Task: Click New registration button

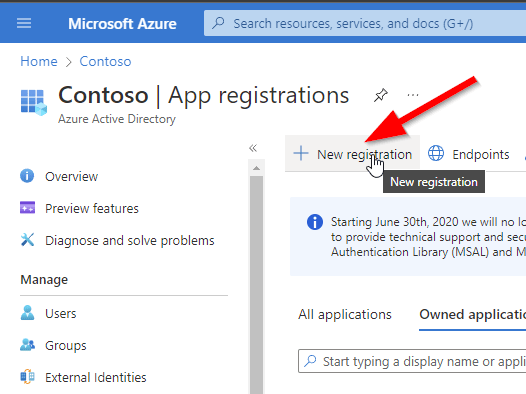Action: pyautogui.click(x=352, y=154)
